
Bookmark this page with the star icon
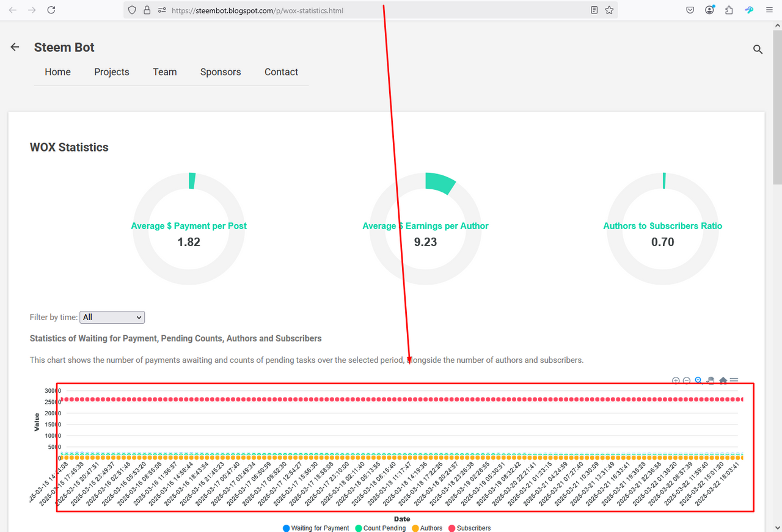[609, 10]
